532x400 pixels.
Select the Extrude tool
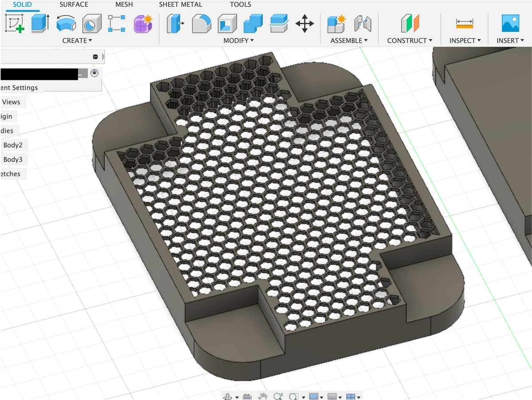point(40,23)
